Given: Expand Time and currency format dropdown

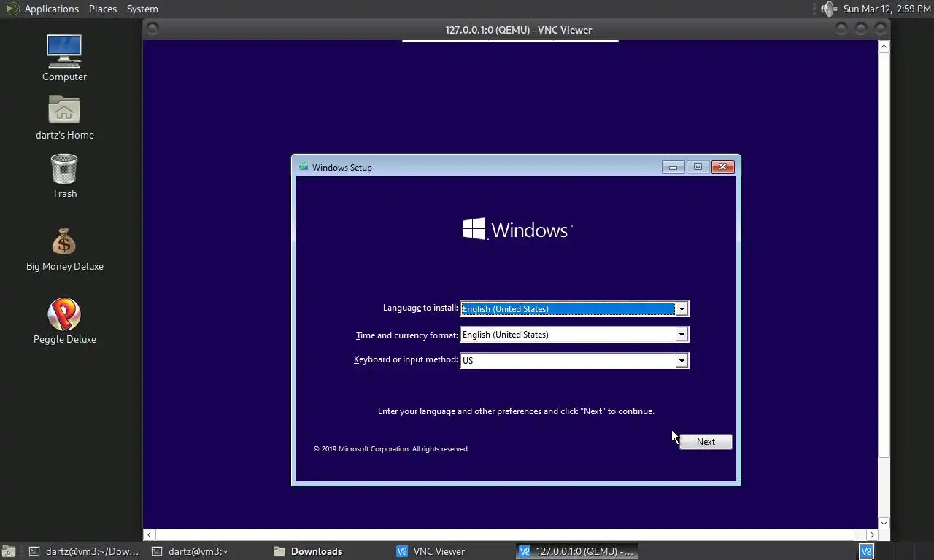Looking at the screenshot, I should pyautogui.click(x=681, y=334).
